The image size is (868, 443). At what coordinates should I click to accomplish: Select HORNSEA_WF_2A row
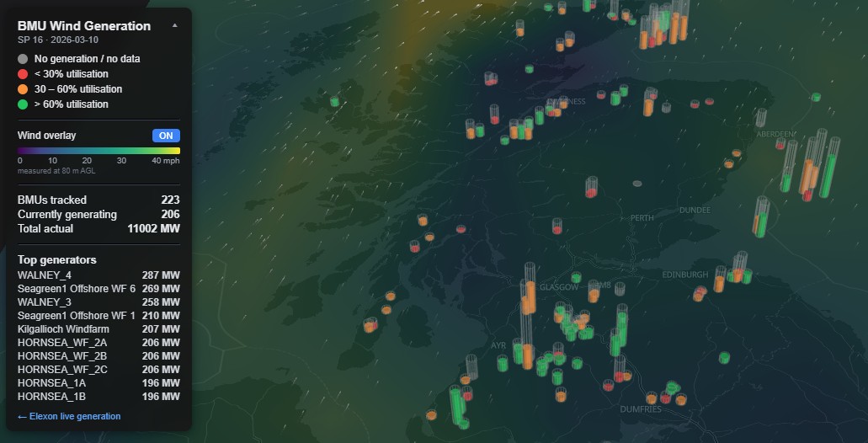point(99,343)
